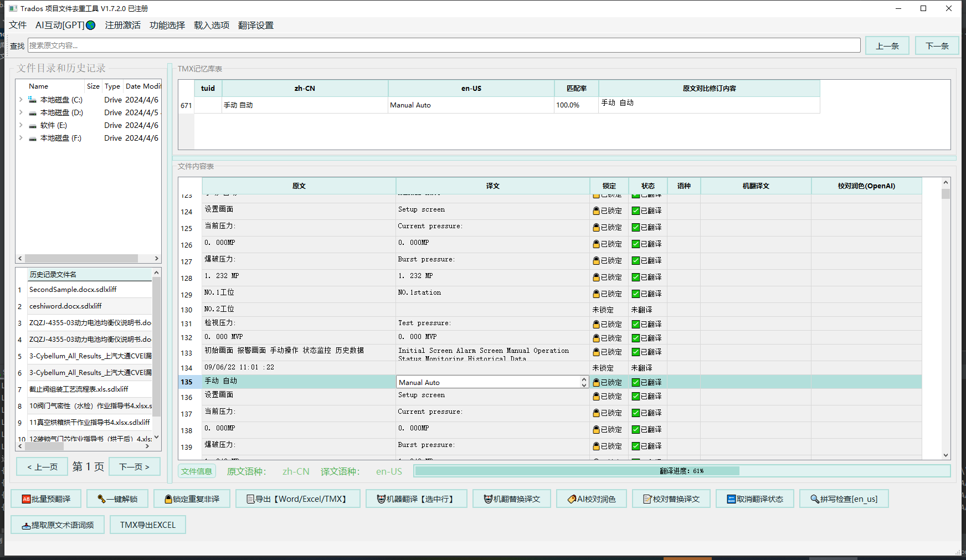Click the batch pre-translate icon 批量预翻译
The height and width of the screenshot is (560, 966).
coord(26,499)
